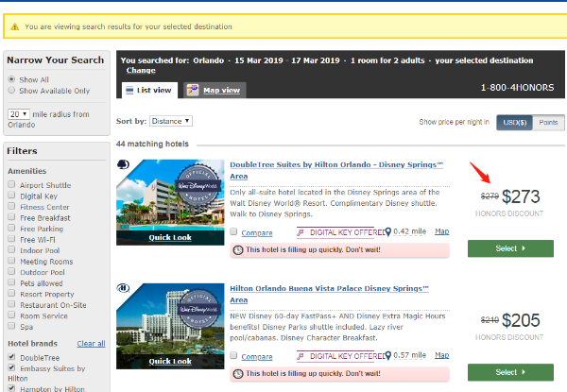The width and height of the screenshot is (567, 392).
Task: Click the $205 price text
Action: (x=521, y=320)
